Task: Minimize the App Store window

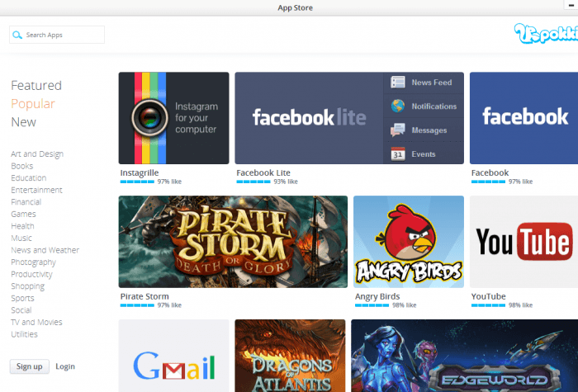Action: [571, 5]
